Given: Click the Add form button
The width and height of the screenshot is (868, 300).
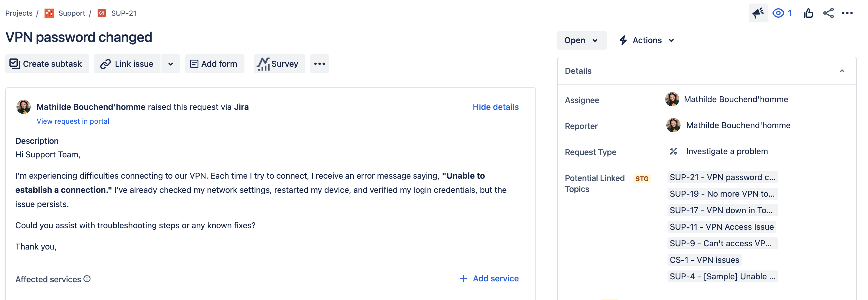Looking at the screenshot, I should click(x=214, y=64).
